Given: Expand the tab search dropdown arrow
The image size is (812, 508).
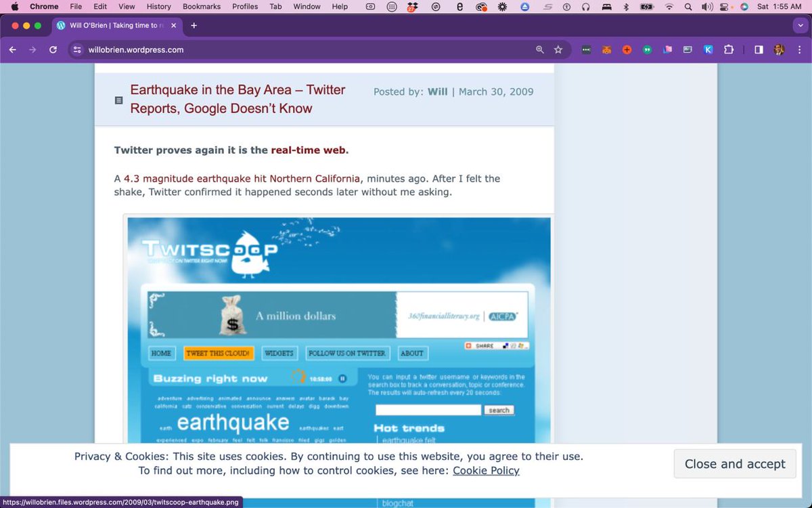Looking at the screenshot, I should click(x=799, y=26).
